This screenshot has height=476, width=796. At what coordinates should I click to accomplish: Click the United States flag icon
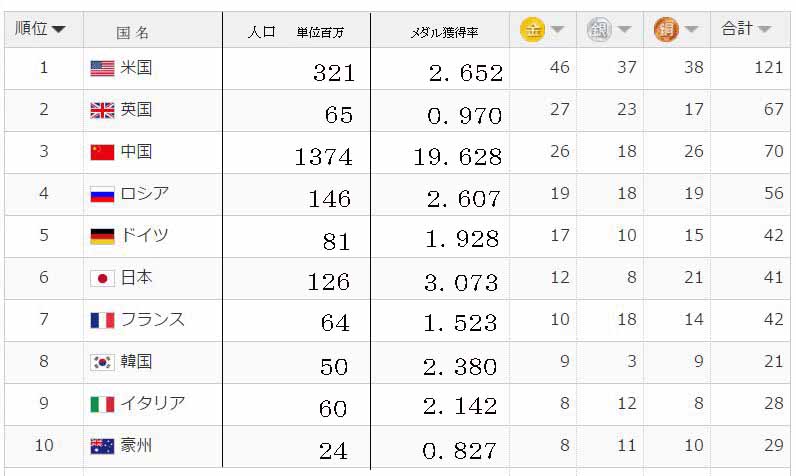pyautogui.click(x=102, y=68)
